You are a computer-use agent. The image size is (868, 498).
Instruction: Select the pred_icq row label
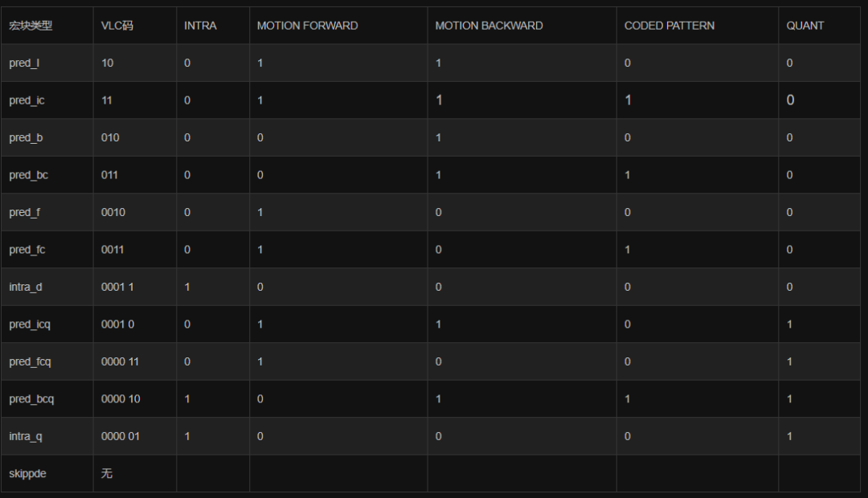tap(30, 325)
